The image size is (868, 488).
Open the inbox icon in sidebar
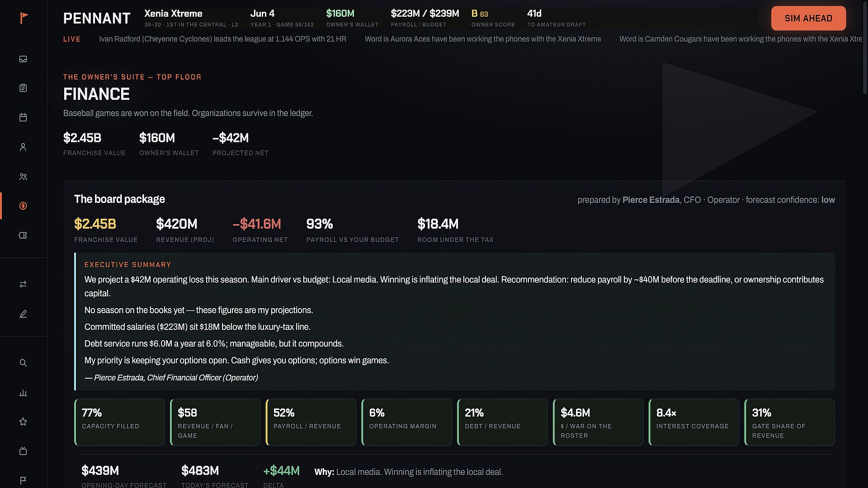click(23, 59)
